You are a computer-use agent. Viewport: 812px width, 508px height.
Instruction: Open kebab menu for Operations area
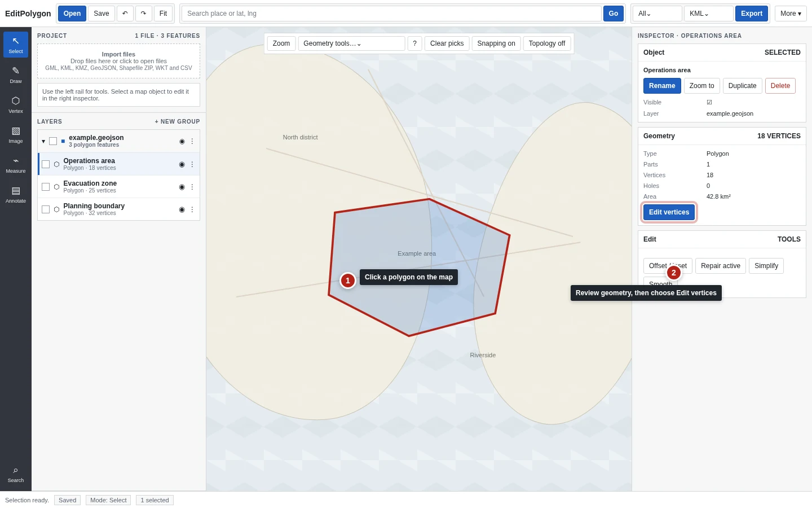192,164
